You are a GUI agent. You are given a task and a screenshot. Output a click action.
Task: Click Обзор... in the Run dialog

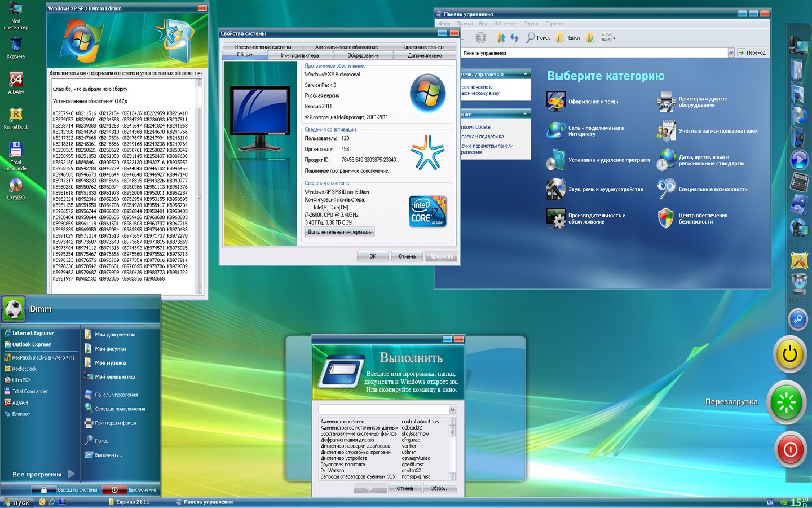(440, 488)
